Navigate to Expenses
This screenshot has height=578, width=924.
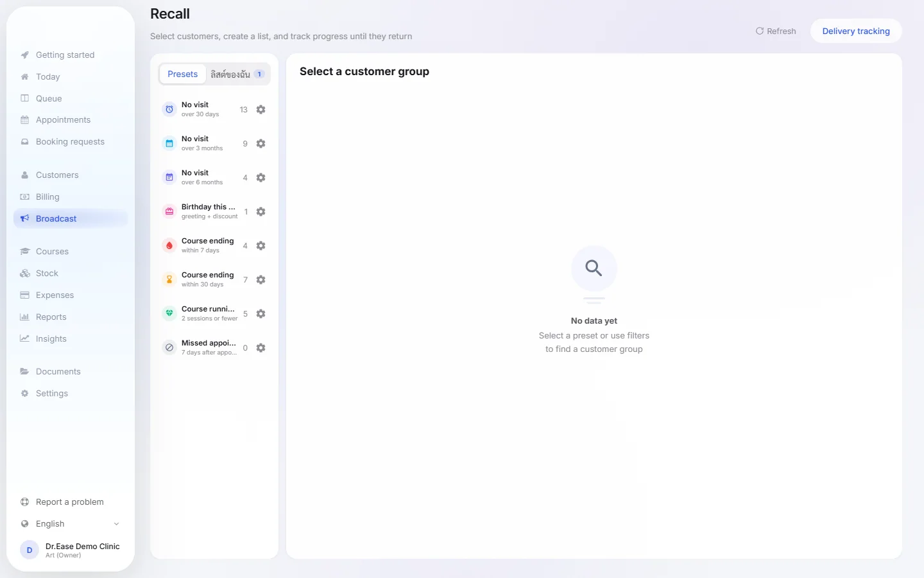pos(71,295)
